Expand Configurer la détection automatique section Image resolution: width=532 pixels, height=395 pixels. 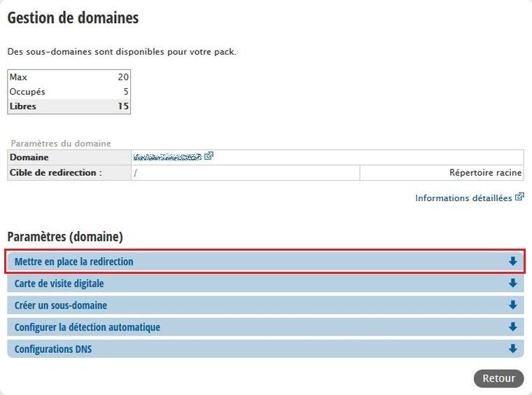click(x=265, y=327)
